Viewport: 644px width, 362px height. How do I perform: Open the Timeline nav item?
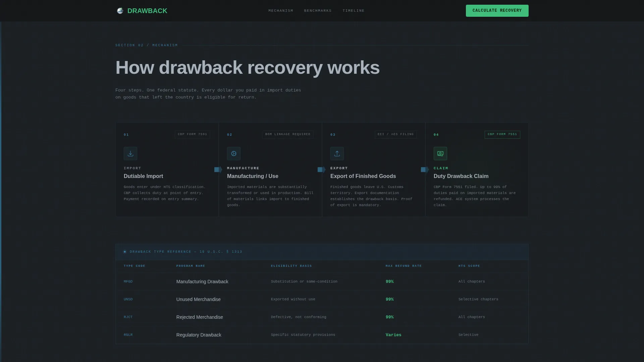(x=354, y=11)
